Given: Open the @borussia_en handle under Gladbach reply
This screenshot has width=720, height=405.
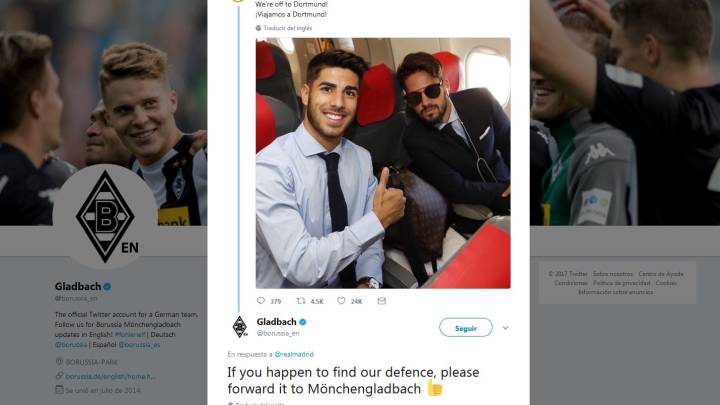Looking at the screenshot, I should click(x=279, y=332).
